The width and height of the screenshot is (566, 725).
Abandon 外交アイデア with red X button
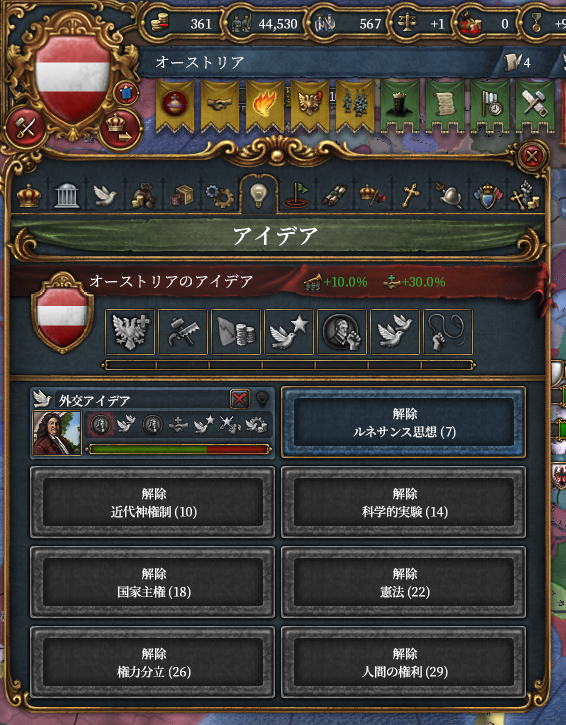(x=240, y=399)
